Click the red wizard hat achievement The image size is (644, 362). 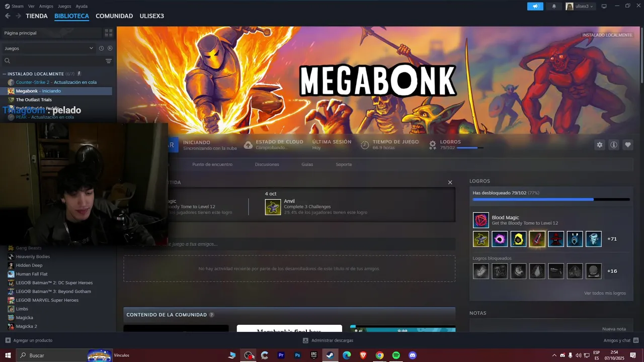[x=556, y=239]
